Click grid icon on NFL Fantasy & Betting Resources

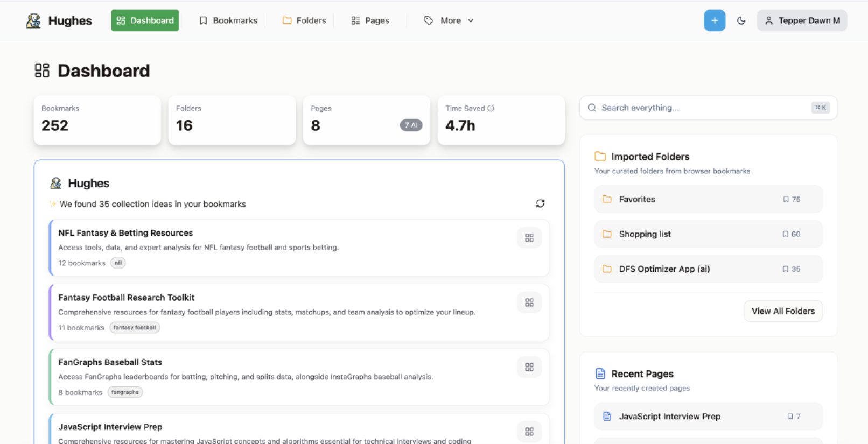(x=529, y=237)
